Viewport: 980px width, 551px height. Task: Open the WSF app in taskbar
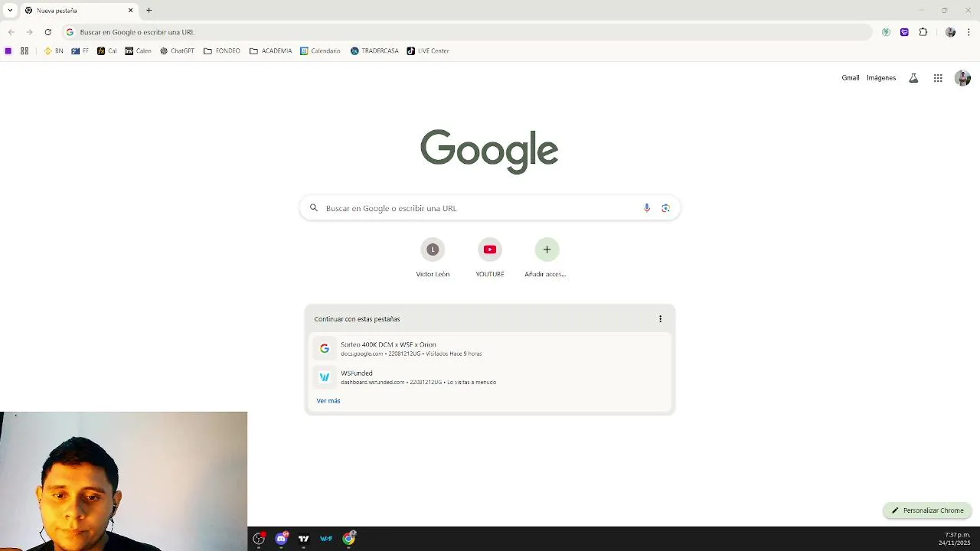point(326,539)
